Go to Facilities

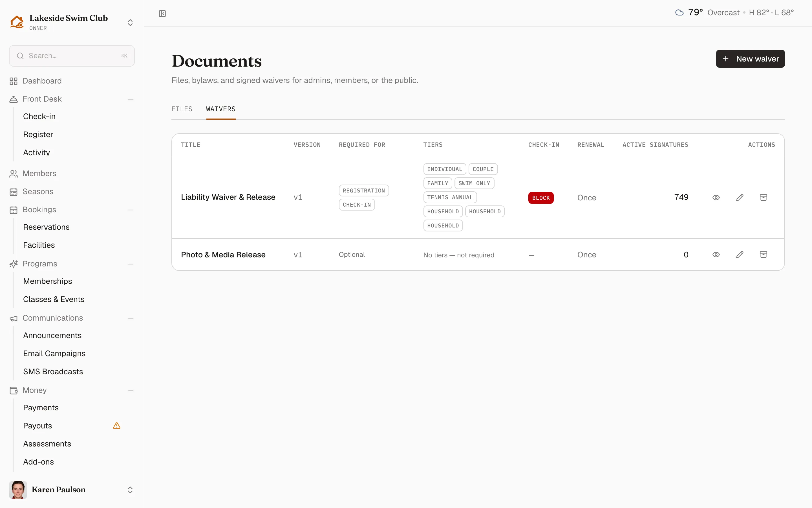(x=39, y=245)
